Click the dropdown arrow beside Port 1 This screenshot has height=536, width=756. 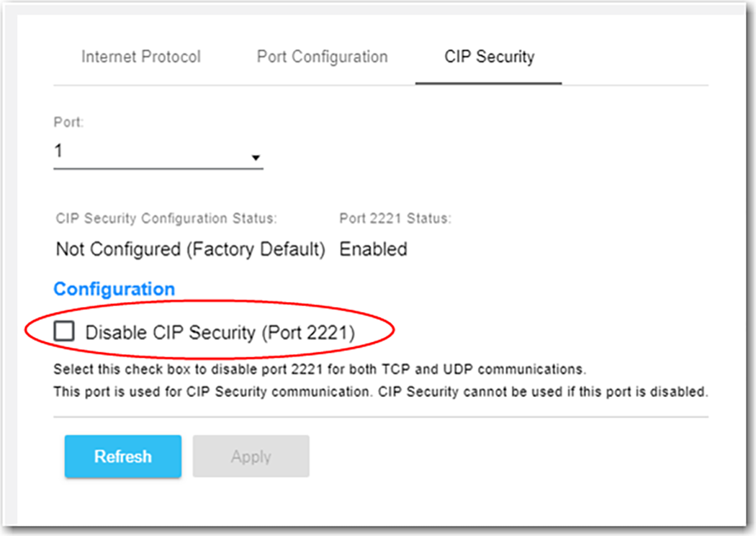pos(256,156)
